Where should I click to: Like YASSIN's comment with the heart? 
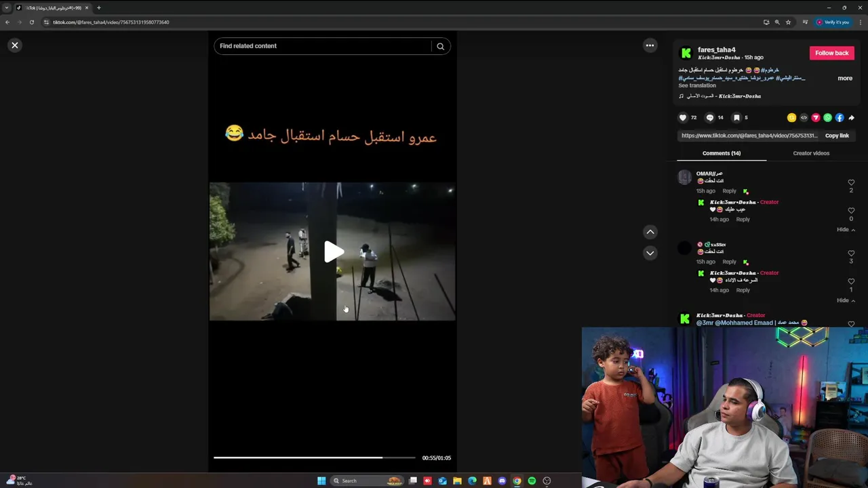pos(851,253)
